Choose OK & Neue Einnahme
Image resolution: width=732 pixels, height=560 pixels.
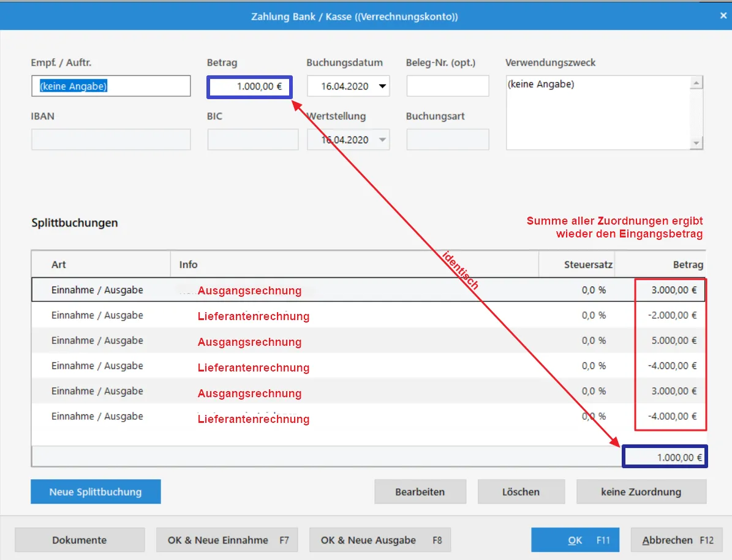click(x=227, y=540)
